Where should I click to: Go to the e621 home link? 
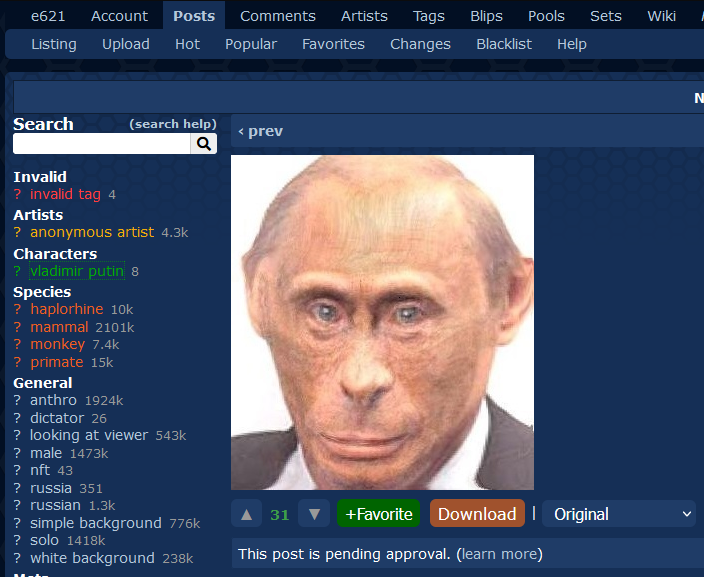(48, 16)
